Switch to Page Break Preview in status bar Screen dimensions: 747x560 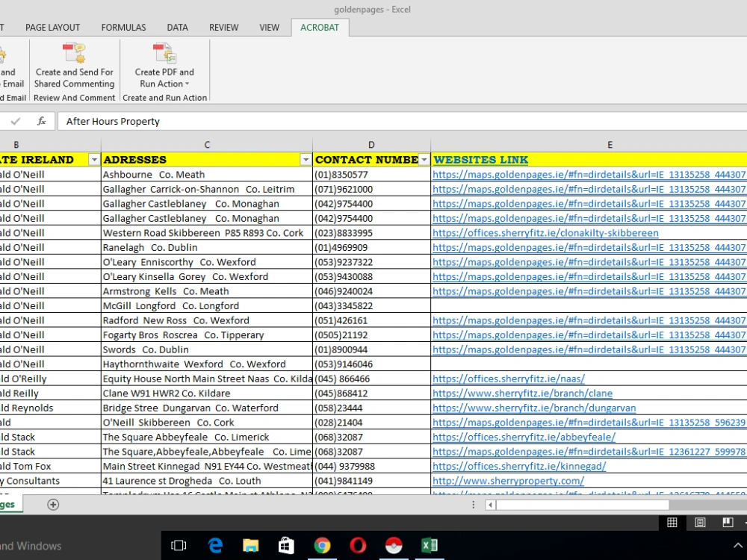click(728, 523)
